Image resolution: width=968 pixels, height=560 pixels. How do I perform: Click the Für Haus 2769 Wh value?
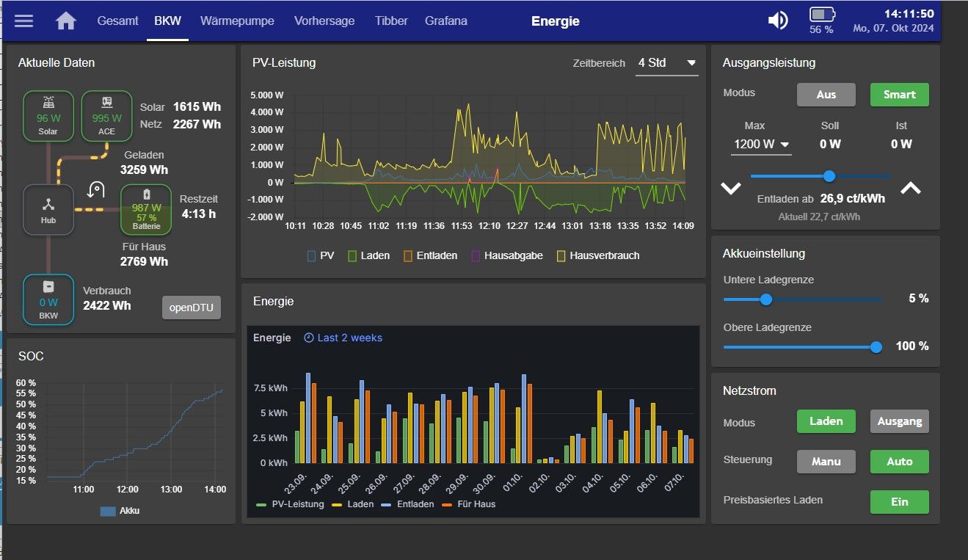(x=145, y=261)
